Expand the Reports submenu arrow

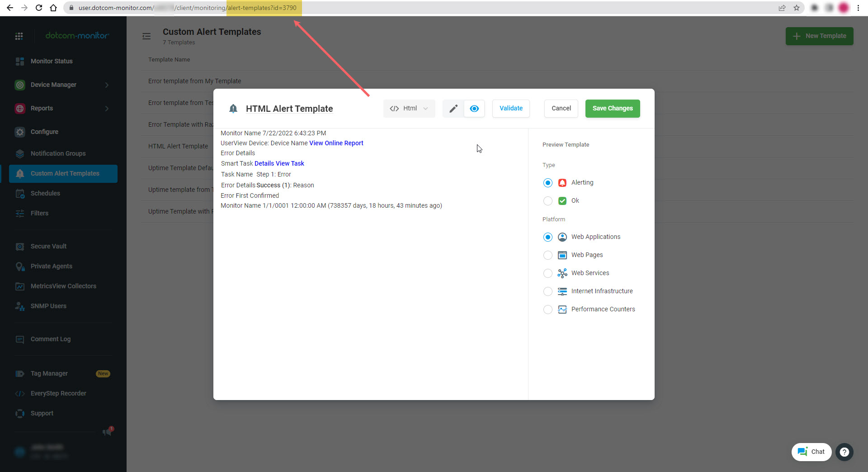pos(107,109)
